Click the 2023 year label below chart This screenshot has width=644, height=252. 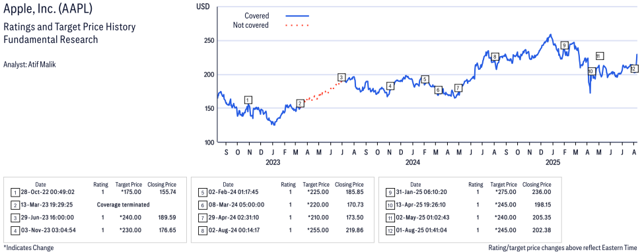pyautogui.click(x=273, y=162)
